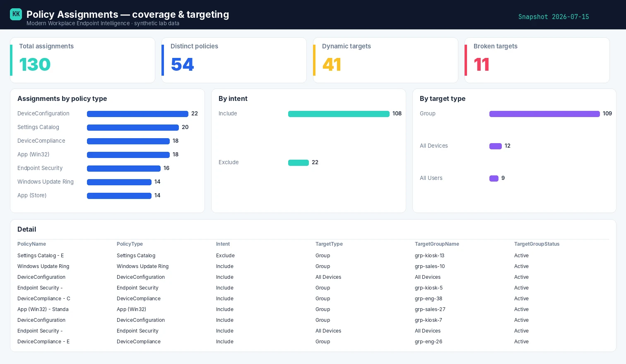Click target group grp-eng-26

(429, 342)
